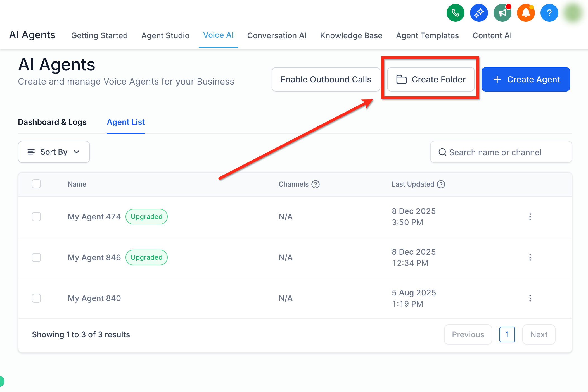Click the 5 Aug 2025 1:19 PM date
The width and height of the screenshot is (588, 392).
point(414,298)
